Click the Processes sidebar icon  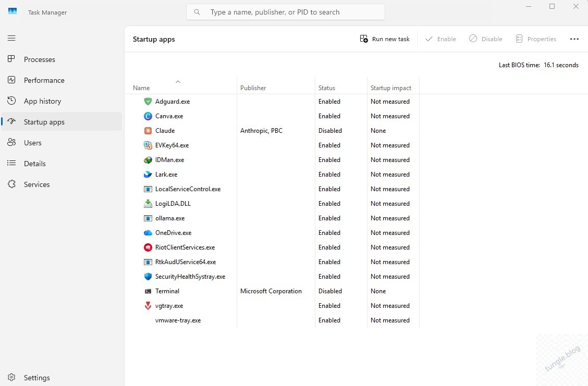tap(11, 59)
